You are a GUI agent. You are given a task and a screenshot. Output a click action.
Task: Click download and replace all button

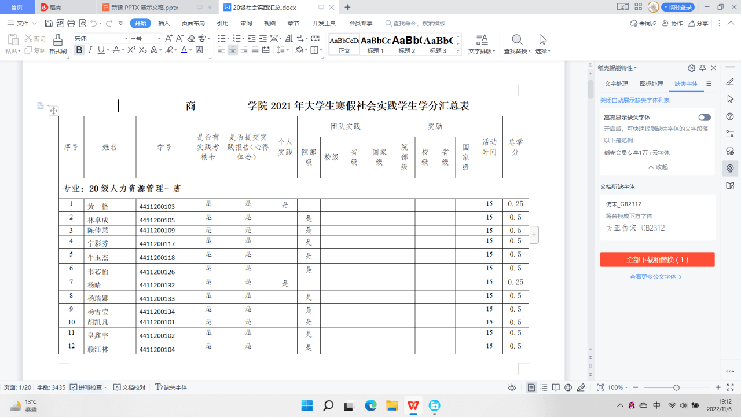pos(657,259)
